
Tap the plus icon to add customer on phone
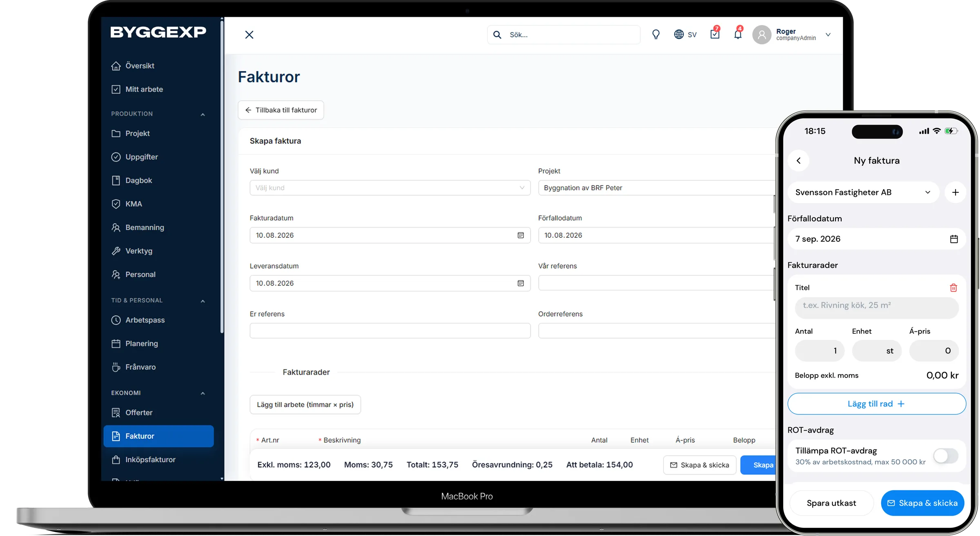coord(955,192)
